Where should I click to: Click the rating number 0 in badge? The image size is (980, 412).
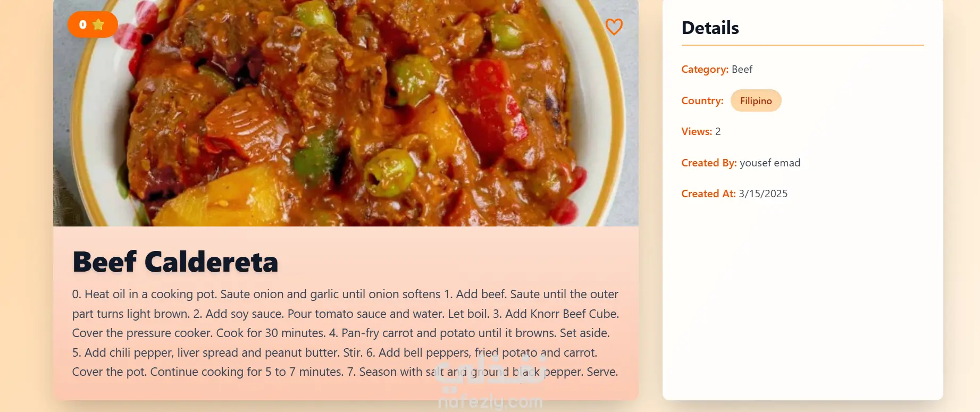point(83,24)
